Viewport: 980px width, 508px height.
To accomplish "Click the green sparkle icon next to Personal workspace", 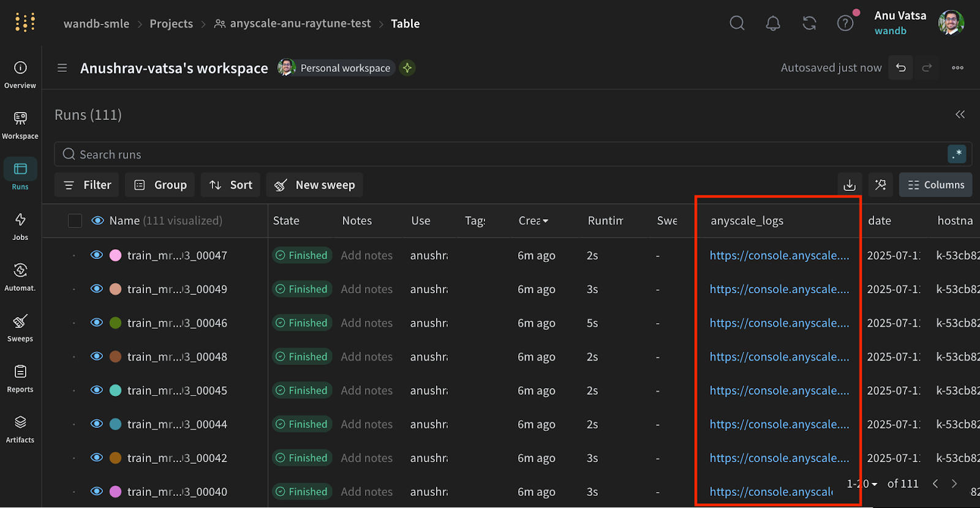I will click(x=407, y=68).
